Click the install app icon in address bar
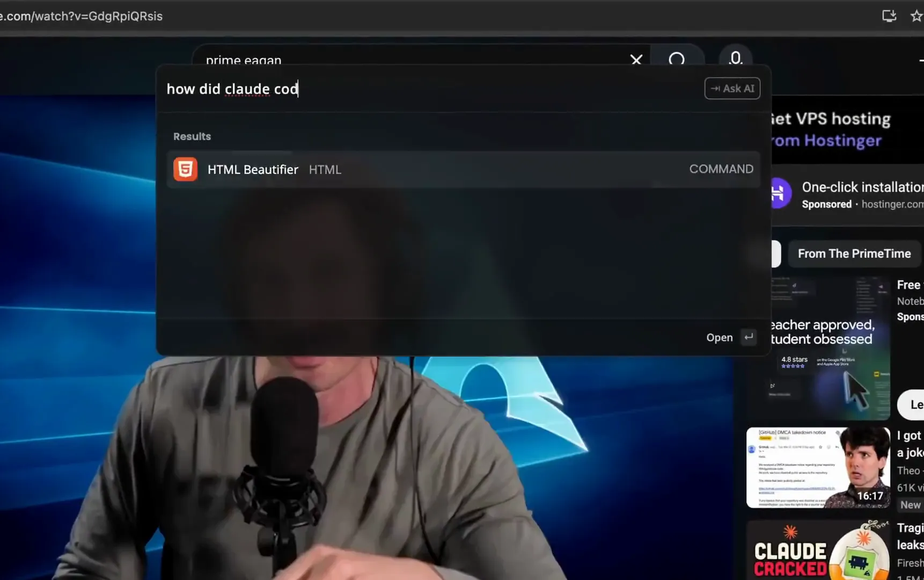Image resolution: width=924 pixels, height=580 pixels. pyautogui.click(x=889, y=16)
